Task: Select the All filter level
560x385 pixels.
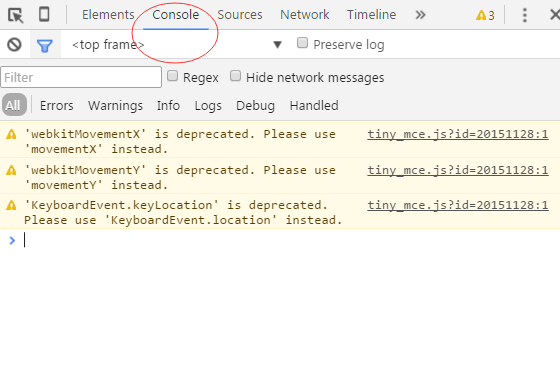Action: pos(14,105)
